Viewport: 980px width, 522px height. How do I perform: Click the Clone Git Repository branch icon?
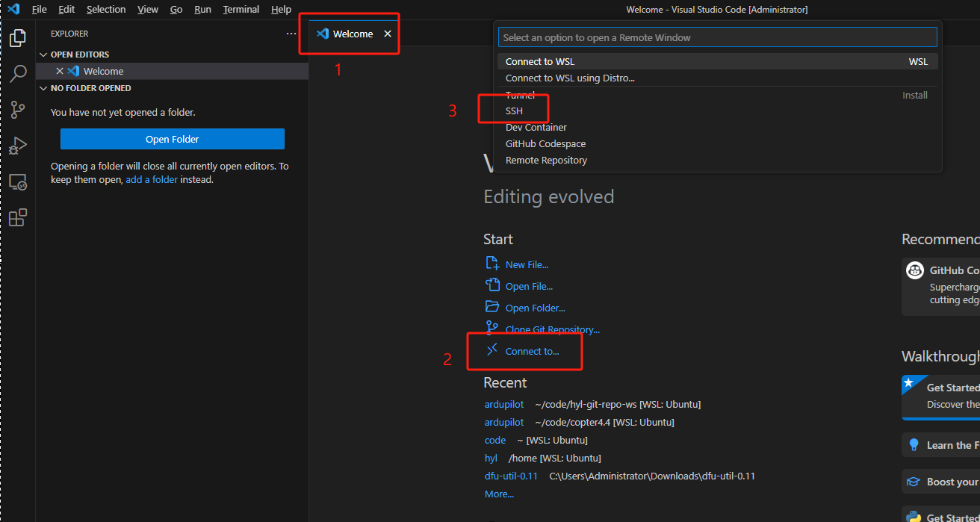pos(491,329)
